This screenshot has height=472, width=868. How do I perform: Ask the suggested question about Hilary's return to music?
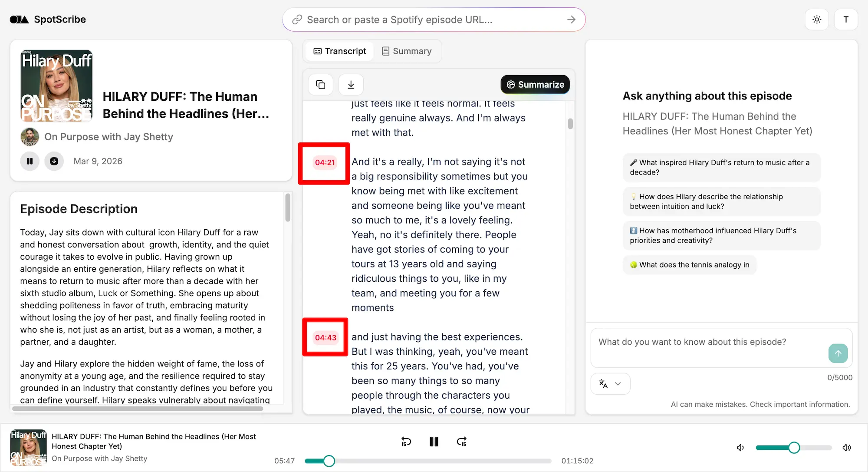[x=721, y=167]
